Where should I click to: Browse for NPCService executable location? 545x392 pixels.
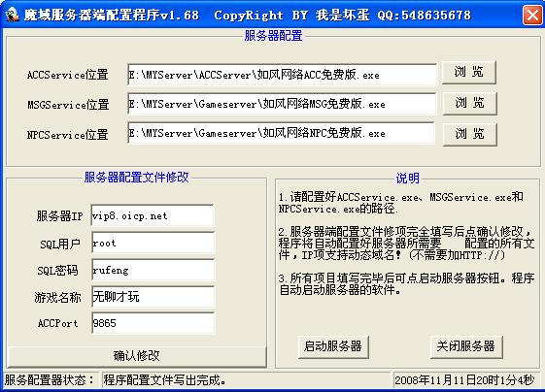coord(469,134)
